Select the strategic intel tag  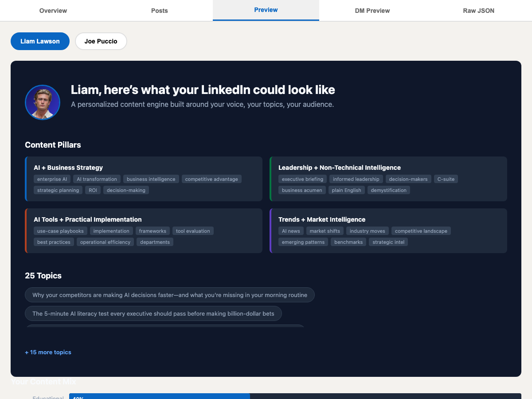pos(388,242)
